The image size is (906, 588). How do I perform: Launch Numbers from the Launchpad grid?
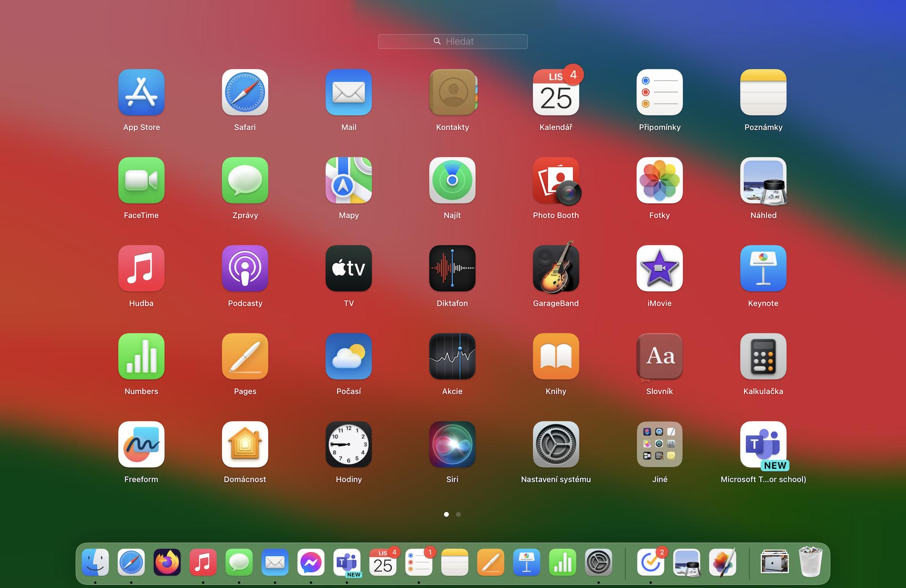pos(141,356)
